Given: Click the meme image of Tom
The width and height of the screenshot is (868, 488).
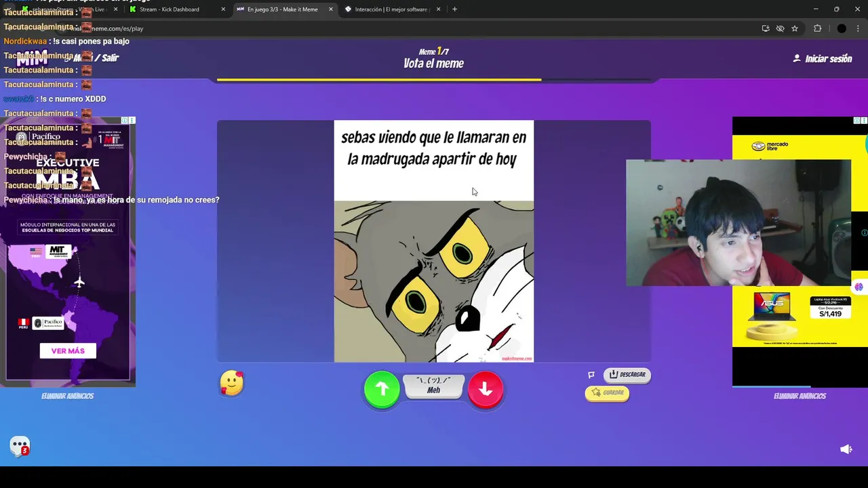Looking at the screenshot, I should tap(434, 281).
